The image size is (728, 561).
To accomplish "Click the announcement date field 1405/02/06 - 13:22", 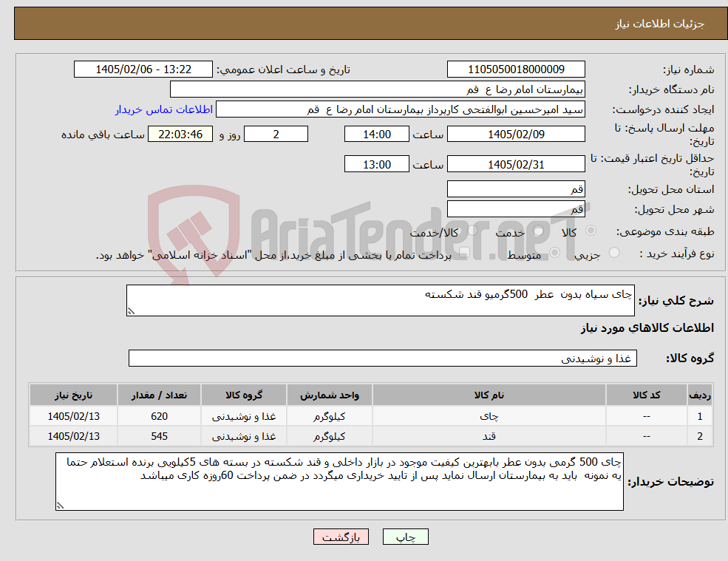I will click(143, 69).
